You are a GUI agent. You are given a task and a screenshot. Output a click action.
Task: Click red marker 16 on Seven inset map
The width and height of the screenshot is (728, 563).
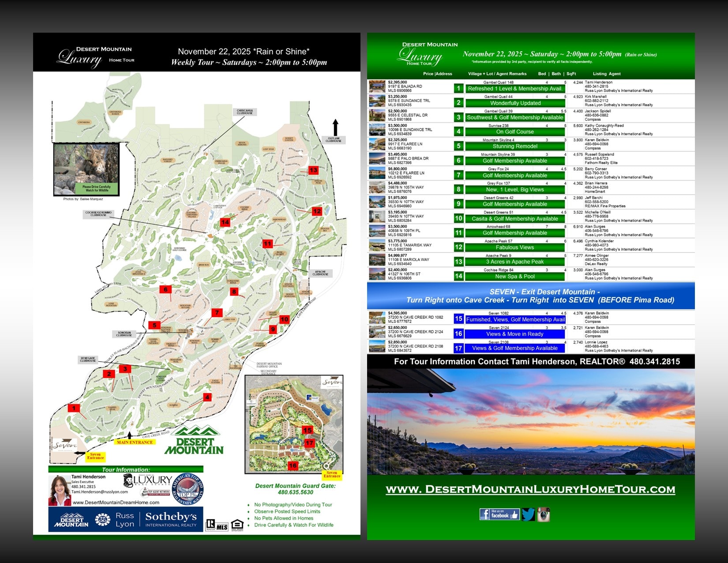pos(293,465)
